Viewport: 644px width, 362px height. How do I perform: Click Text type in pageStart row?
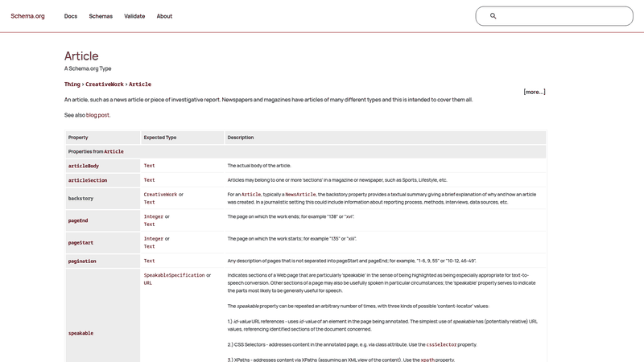pyautogui.click(x=149, y=246)
